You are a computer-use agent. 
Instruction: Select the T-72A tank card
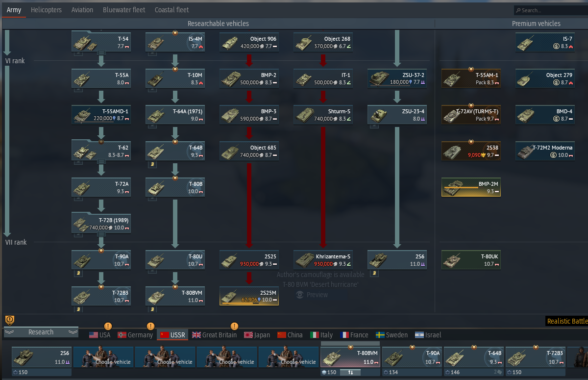click(101, 187)
